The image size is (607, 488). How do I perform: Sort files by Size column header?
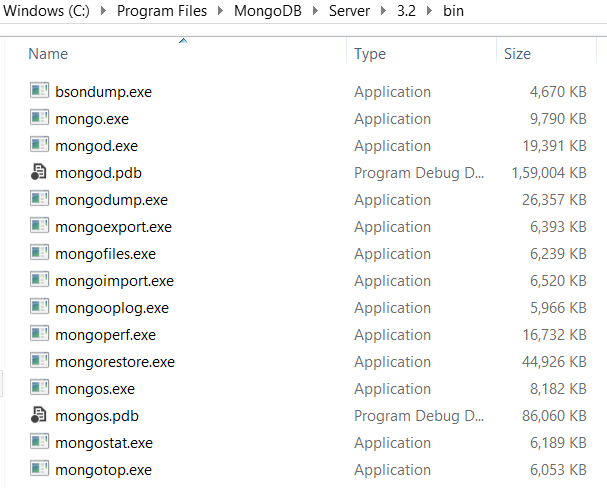(x=517, y=54)
